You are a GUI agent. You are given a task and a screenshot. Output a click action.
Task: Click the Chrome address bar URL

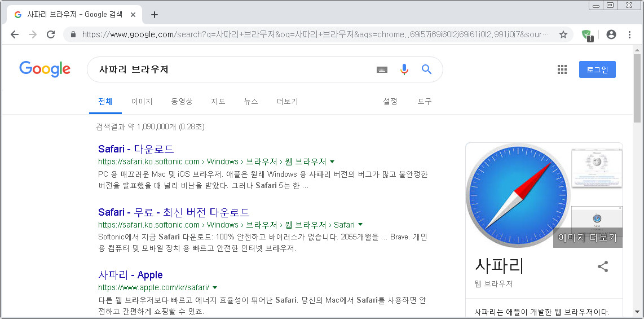click(315, 34)
